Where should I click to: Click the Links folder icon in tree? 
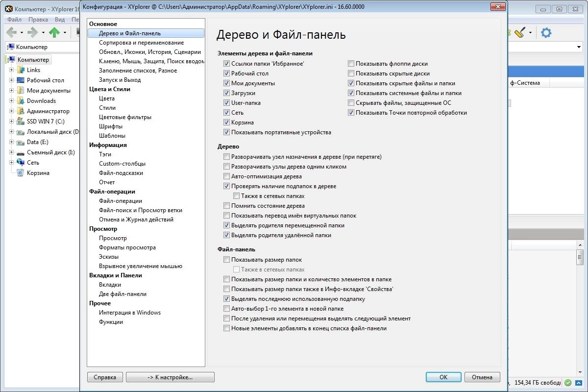point(21,70)
